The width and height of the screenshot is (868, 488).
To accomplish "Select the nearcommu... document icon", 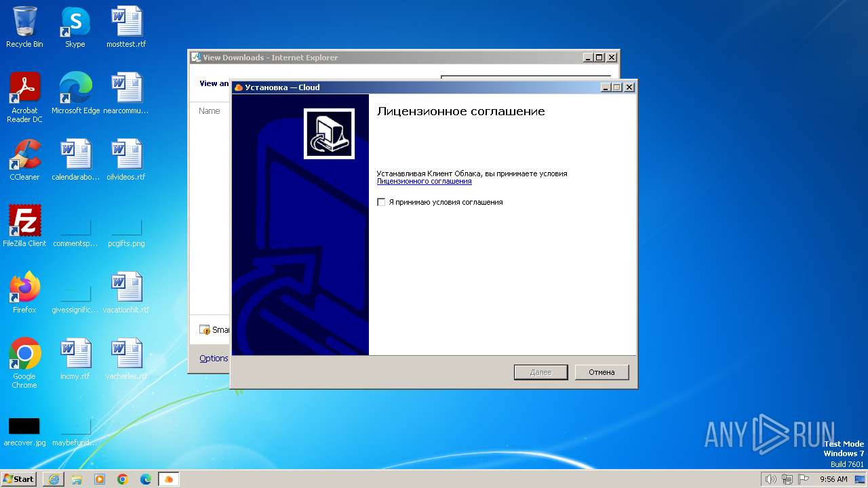I will [126, 93].
